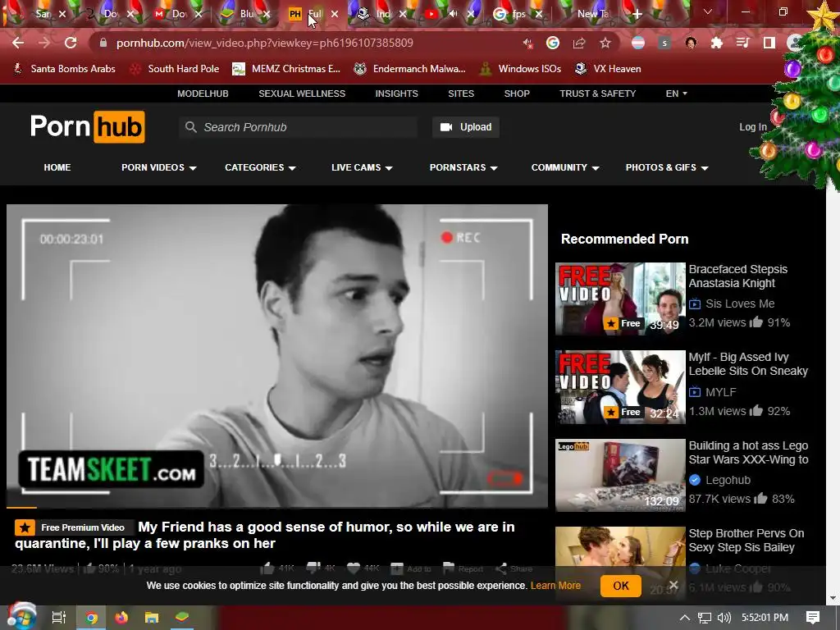Image resolution: width=840 pixels, height=630 pixels.
Task: Click the video progress bar
Action: pos(277,507)
